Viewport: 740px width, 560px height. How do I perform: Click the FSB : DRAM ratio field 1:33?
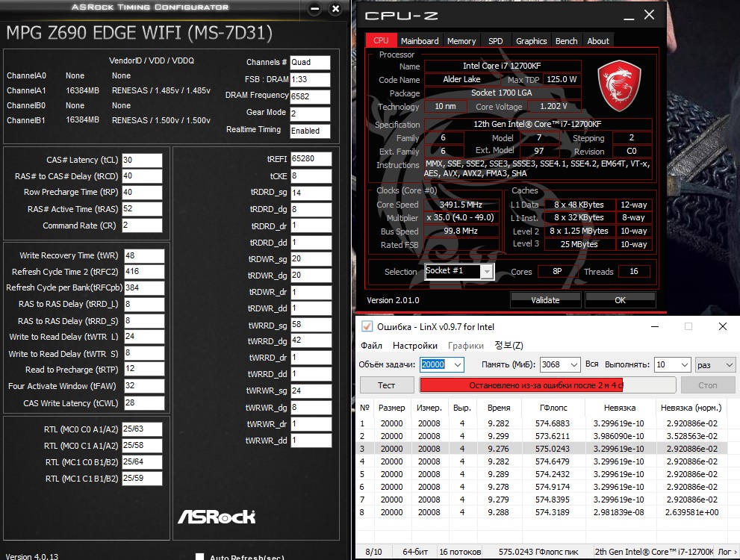coord(310,79)
